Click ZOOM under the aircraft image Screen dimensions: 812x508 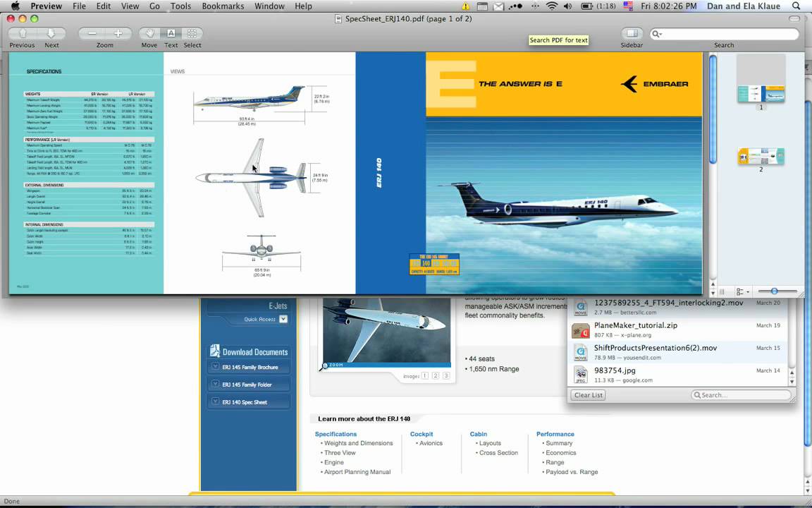click(336, 365)
